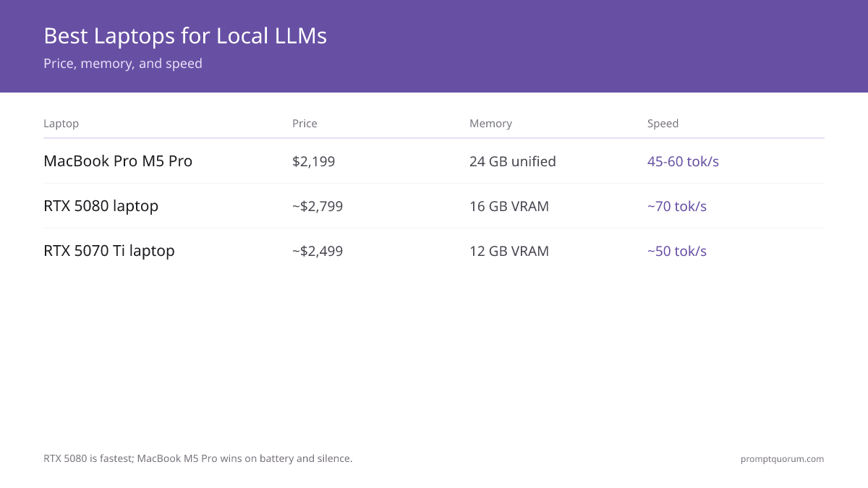Click the subtitle 'Price, memory, and speed'
This screenshot has height=488, width=868.
pos(123,64)
